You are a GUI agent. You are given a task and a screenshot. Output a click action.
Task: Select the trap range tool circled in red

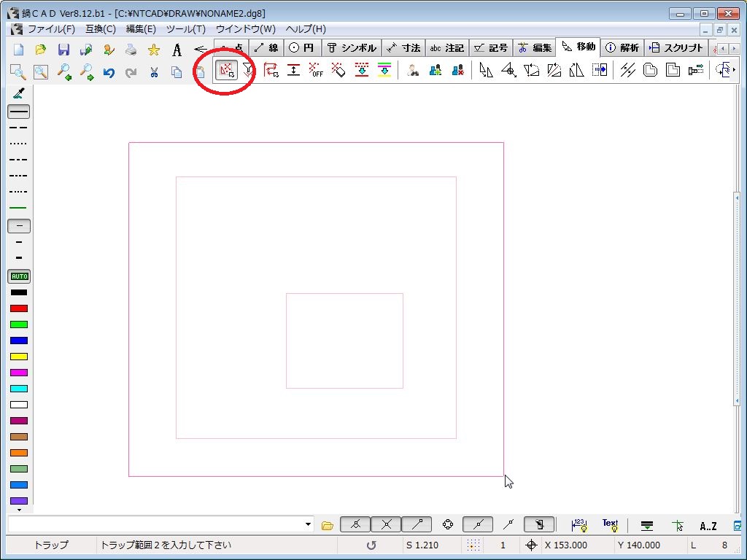(x=226, y=71)
